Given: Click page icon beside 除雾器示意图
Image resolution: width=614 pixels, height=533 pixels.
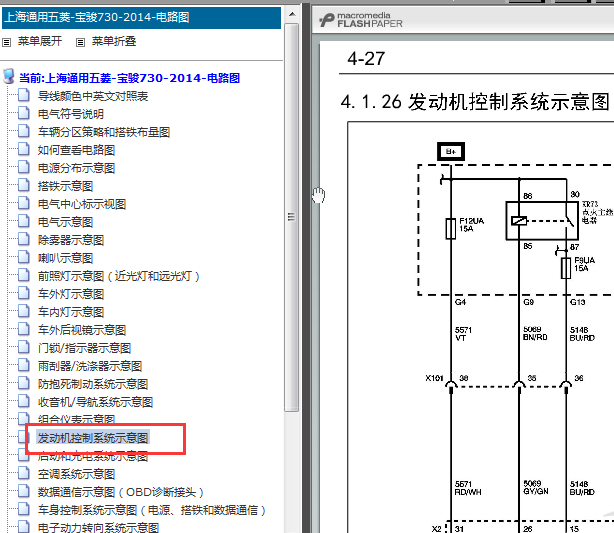Looking at the screenshot, I should [23, 239].
